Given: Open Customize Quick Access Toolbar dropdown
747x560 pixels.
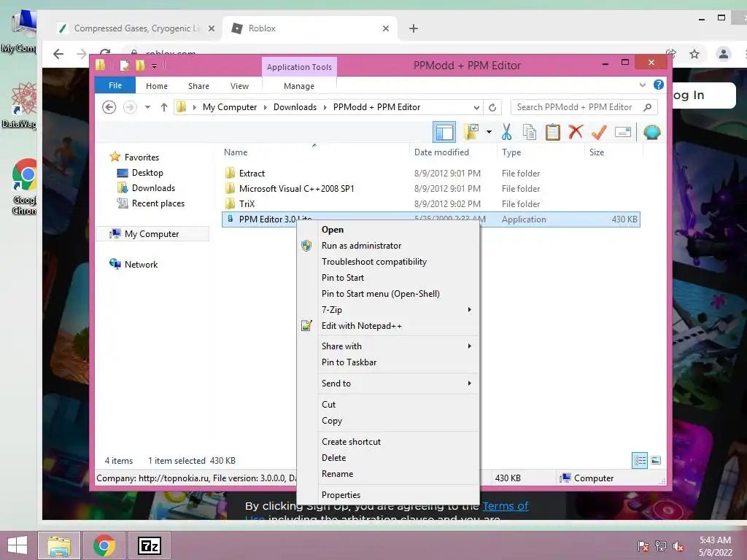Looking at the screenshot, I should click(155, 66).
